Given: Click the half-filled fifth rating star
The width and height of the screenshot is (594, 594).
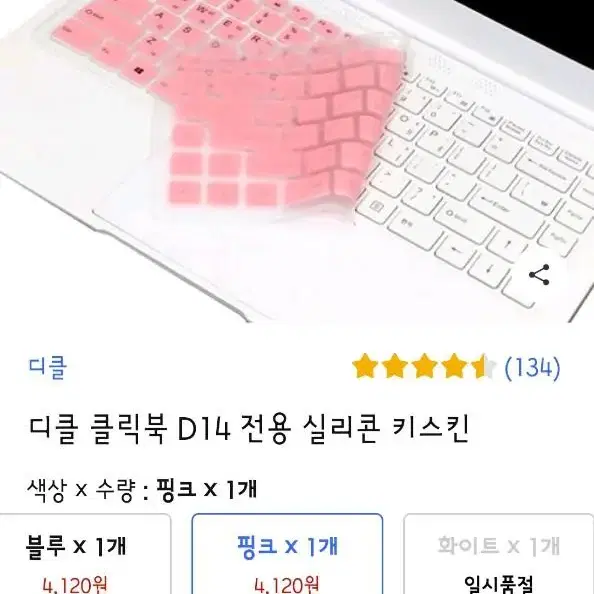Looking at the screenshot, I should click(483, 366).
